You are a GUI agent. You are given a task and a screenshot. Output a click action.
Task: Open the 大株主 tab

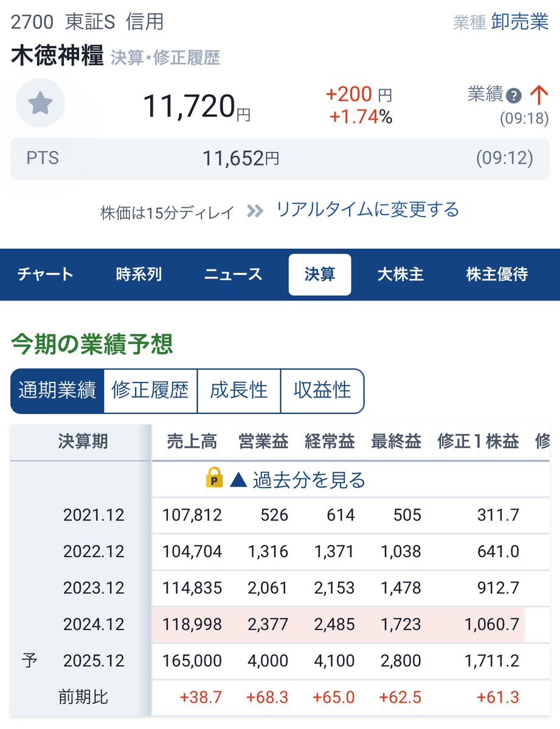[401, 274]
